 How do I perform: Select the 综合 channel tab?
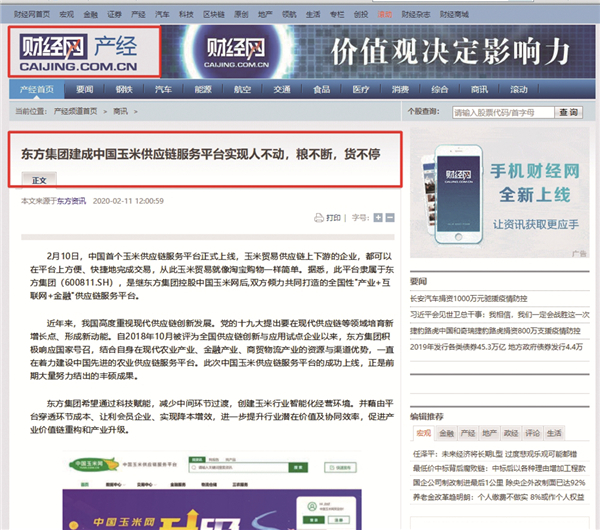pyautogui.click(x=440, y=90)
